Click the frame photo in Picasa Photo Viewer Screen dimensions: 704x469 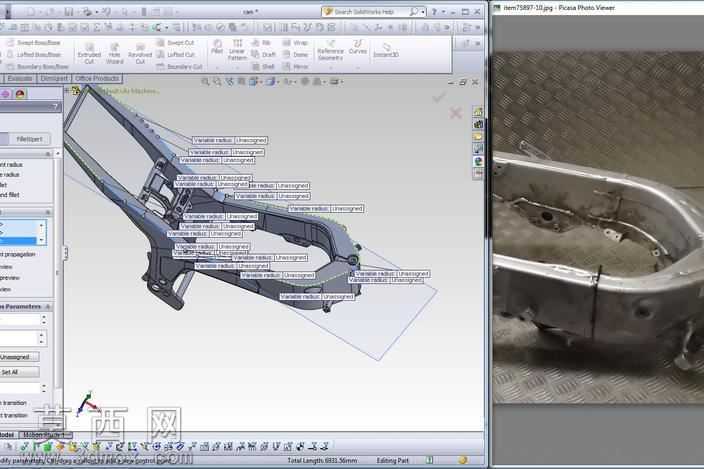coord(598,227)
